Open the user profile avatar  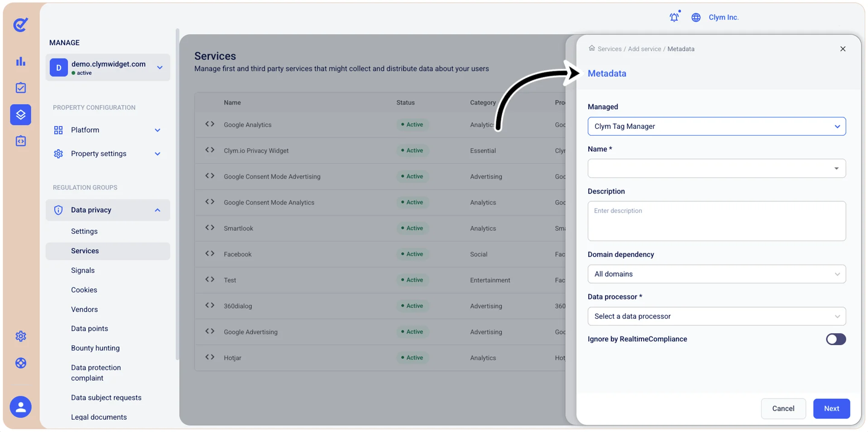[x=21, y=407]
